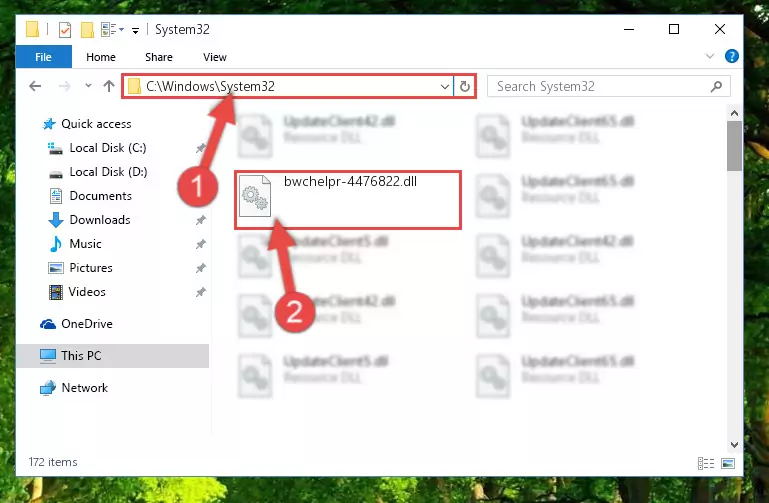Image resolution: width=769 pixels, height=503 pixels.
Task: Click the pin icon next to Downloads
Action: (x=201, y=220)
